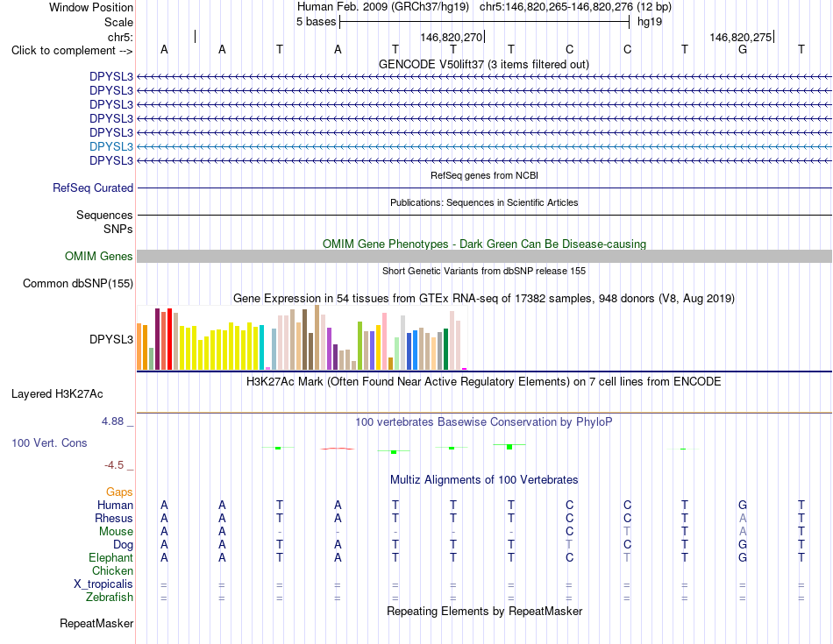
Task: Select the Sequences track label
Action: pos(104,215)
